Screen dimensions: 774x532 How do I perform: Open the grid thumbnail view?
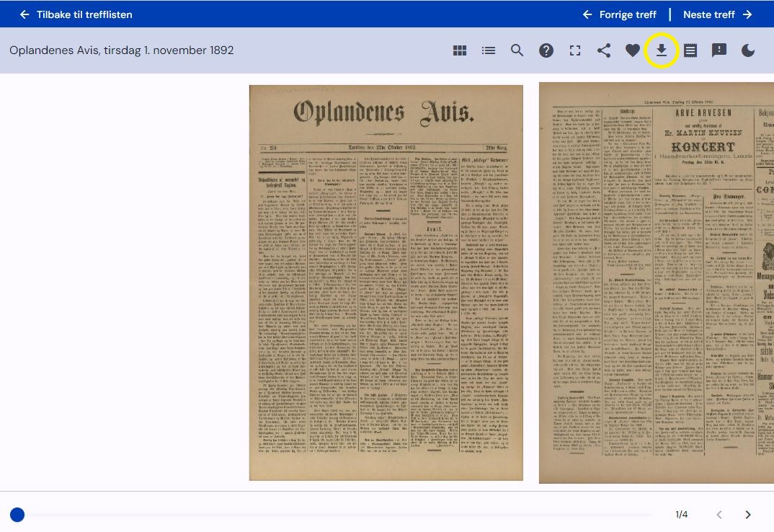[460, 50]
